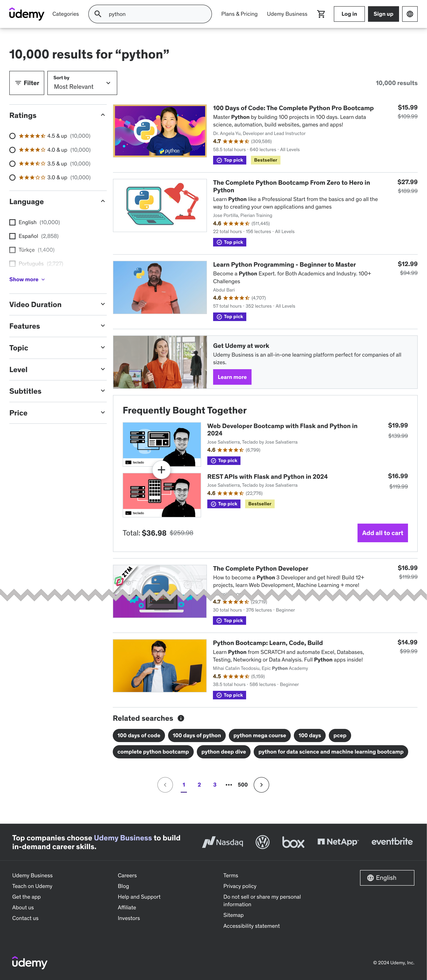This screenshot has height=980, width=427.
Task: Click the Udemy logo in the header
Action: (27, 14)
